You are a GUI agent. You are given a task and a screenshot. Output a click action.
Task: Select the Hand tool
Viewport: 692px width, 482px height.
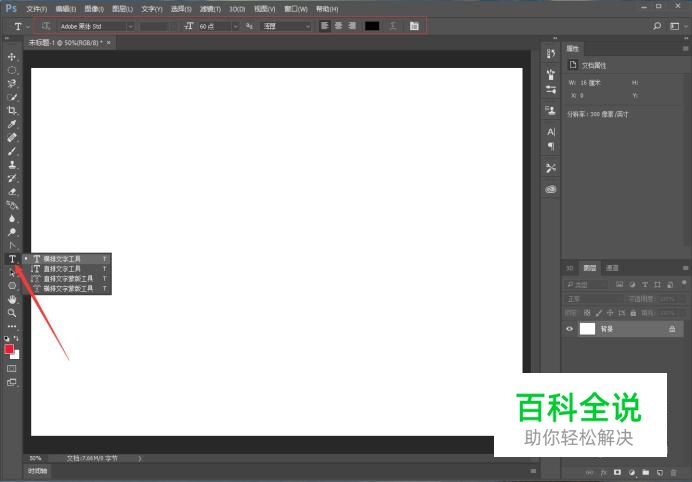click(x=12, y=299)
